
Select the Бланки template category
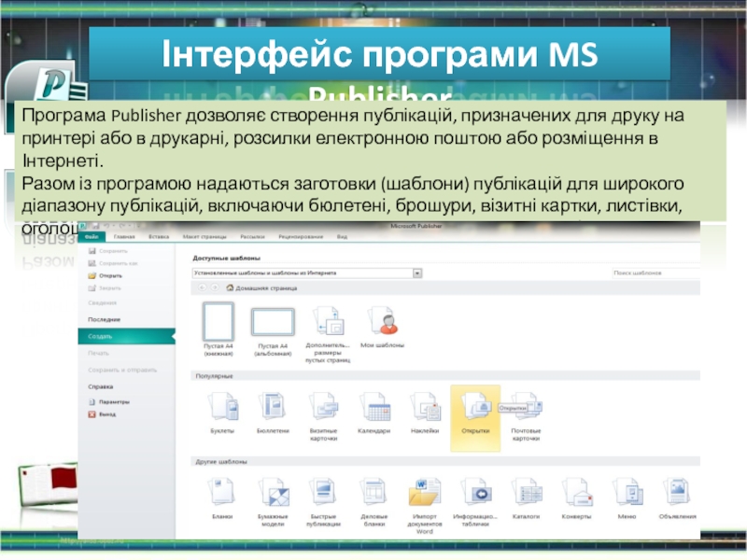222,498
